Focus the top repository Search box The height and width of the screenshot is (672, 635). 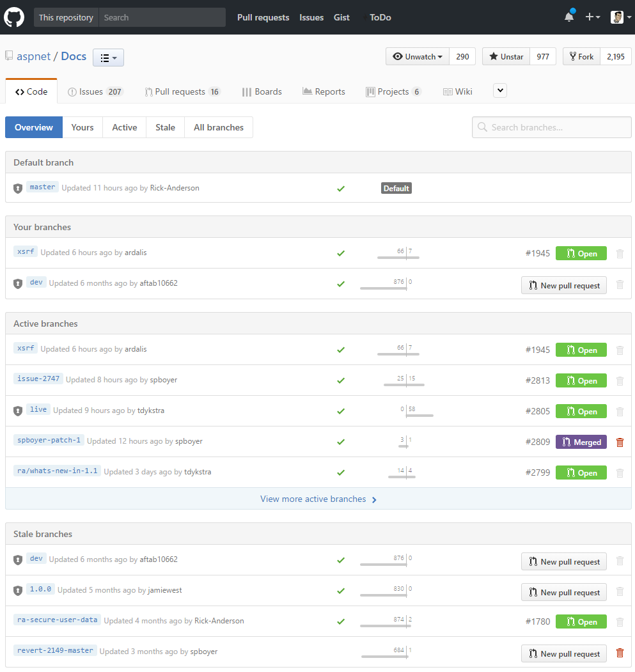click(162, 17)
